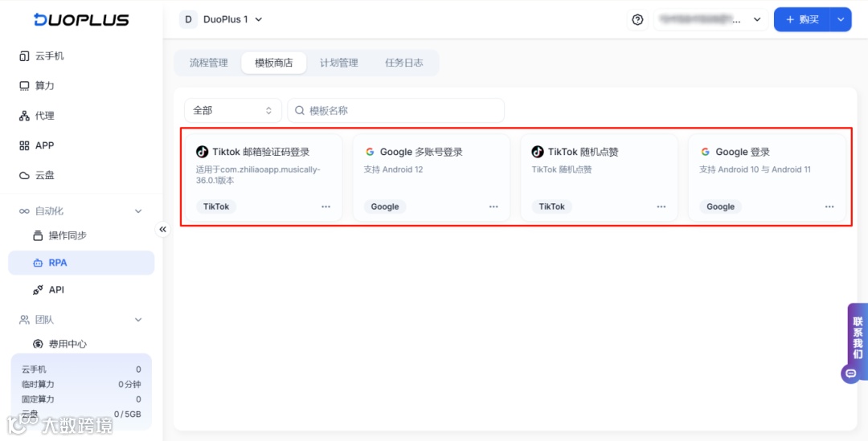Switch to the 流程管理 tab

pos(209,63)
